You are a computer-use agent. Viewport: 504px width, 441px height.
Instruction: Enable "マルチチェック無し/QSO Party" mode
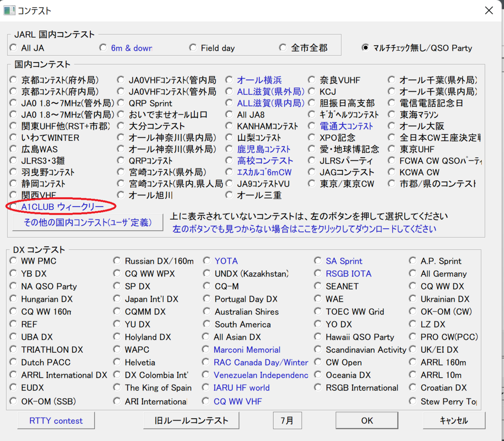coord(365,48)
